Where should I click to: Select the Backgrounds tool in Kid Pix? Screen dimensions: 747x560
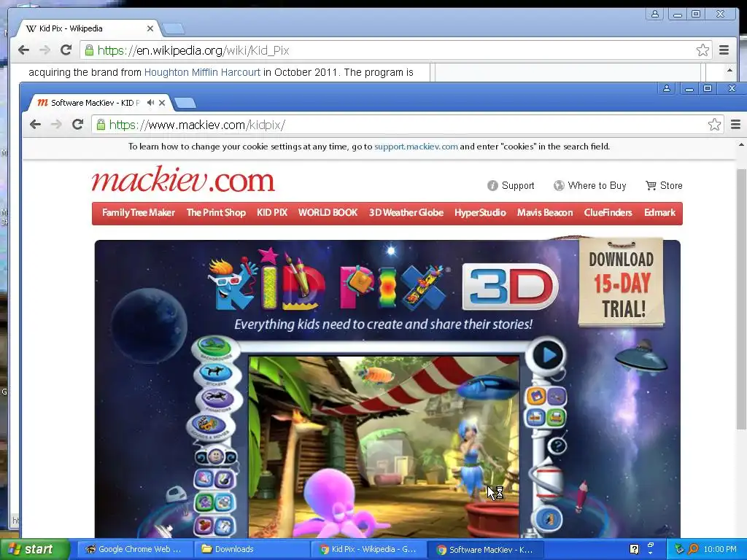[214, 348]
